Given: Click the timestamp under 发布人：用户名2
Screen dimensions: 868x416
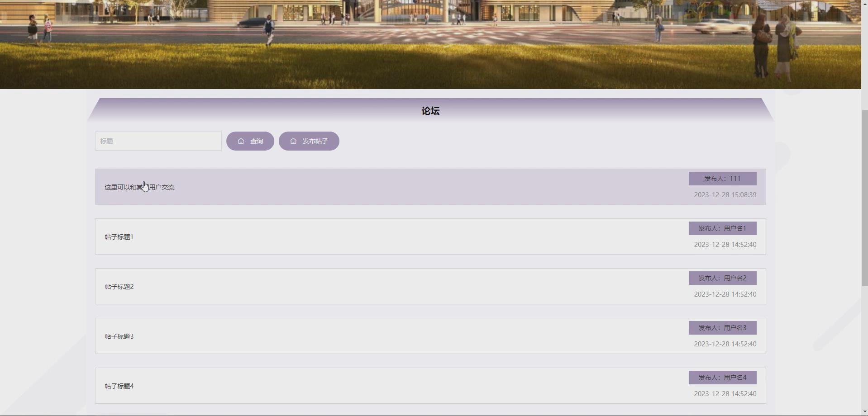Looking at the screenshot, I should click(725, 294).
